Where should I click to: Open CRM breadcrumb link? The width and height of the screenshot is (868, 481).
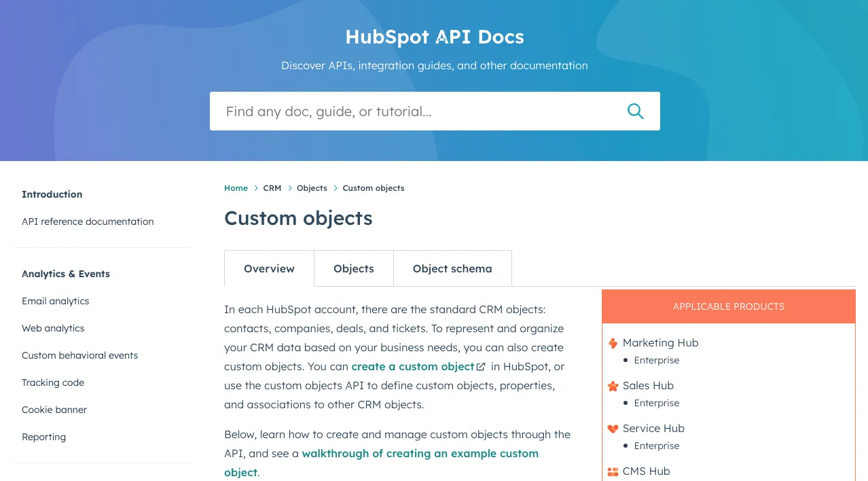[x=272, y=188]
